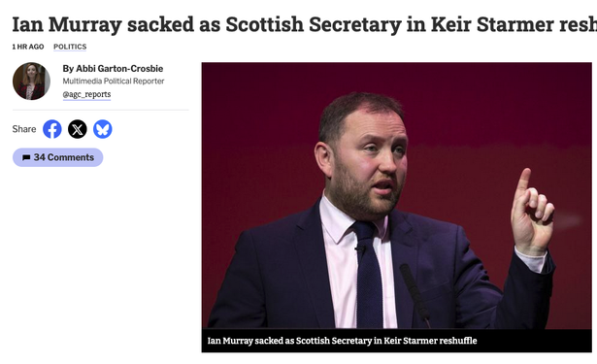Share the article on Bluesky
The width and height of the screenshot is (597, 364).
(103, 129)
